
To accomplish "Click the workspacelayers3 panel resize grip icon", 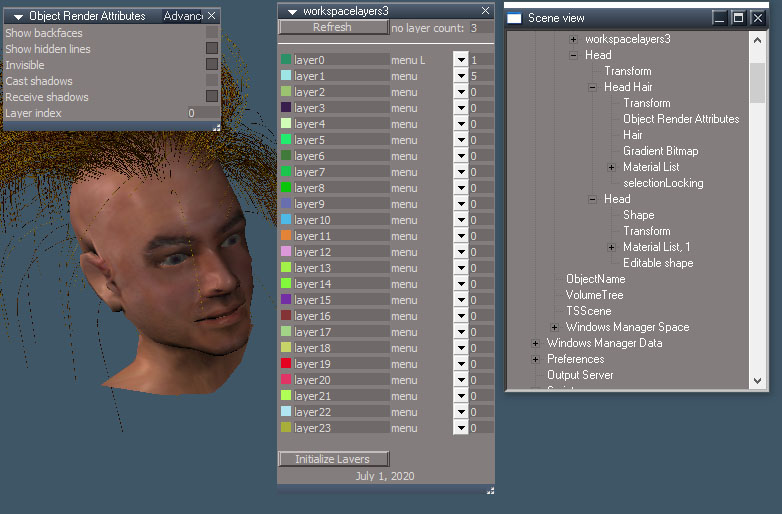I will [490, 491].
